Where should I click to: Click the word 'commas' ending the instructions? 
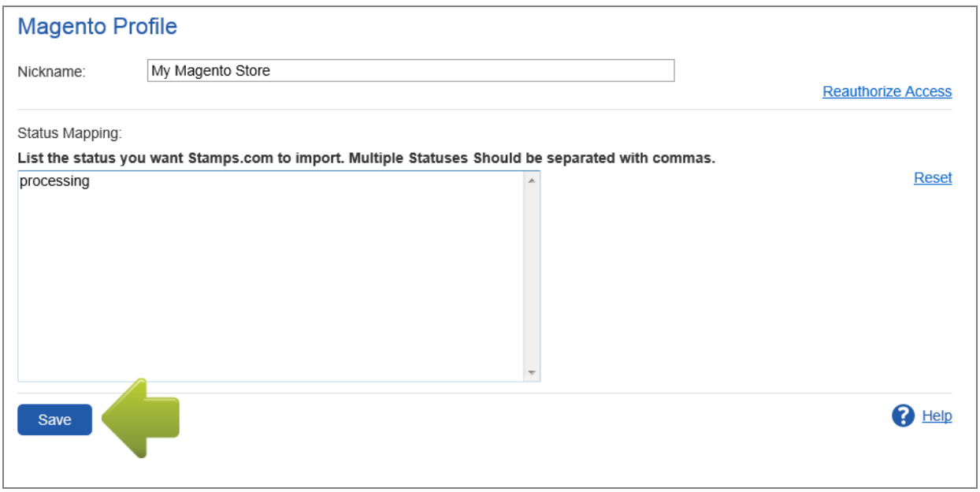point(683,158)
